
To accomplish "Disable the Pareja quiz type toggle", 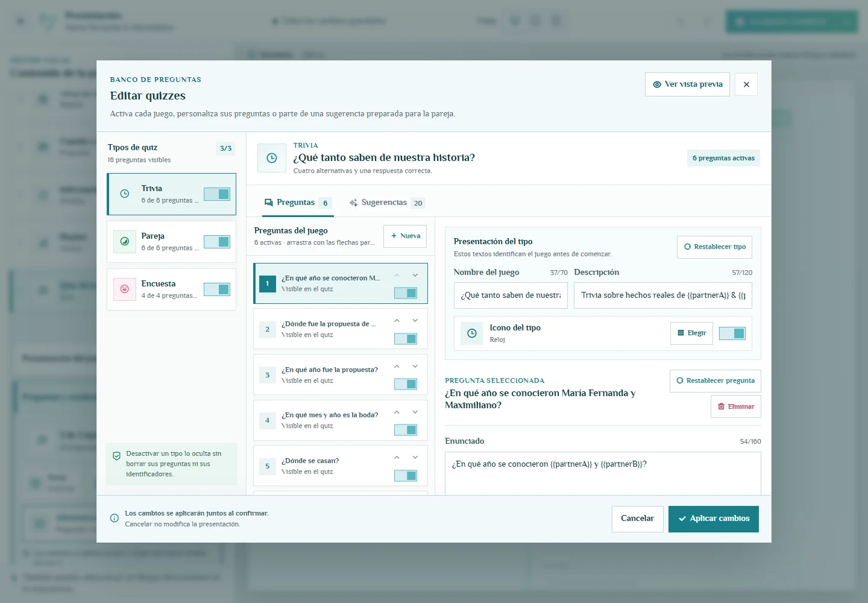I will [217, 242].
